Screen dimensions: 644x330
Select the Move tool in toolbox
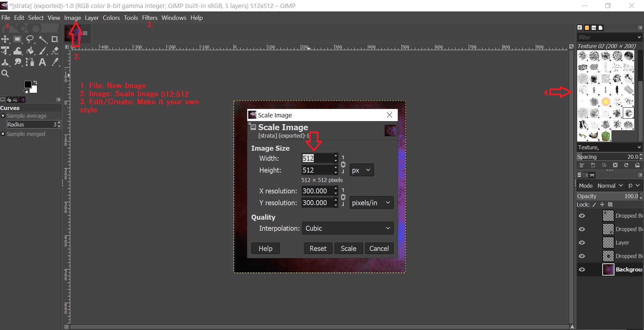5,39
